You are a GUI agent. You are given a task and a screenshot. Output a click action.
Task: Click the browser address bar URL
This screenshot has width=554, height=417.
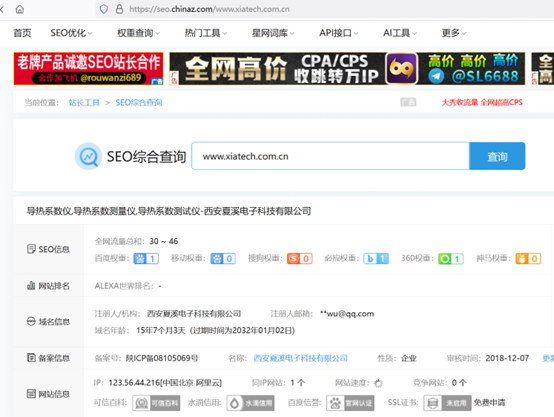tap(209, 9)
